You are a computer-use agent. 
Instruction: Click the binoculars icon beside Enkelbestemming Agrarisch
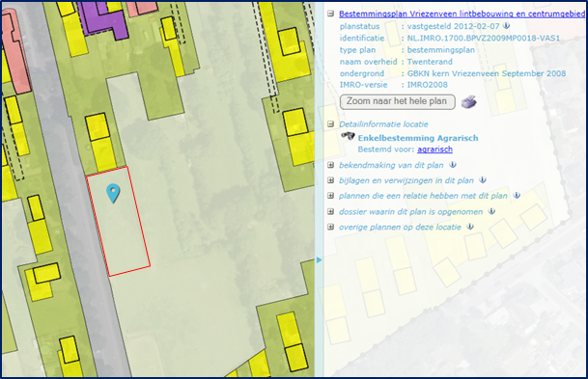click(348, 136)
